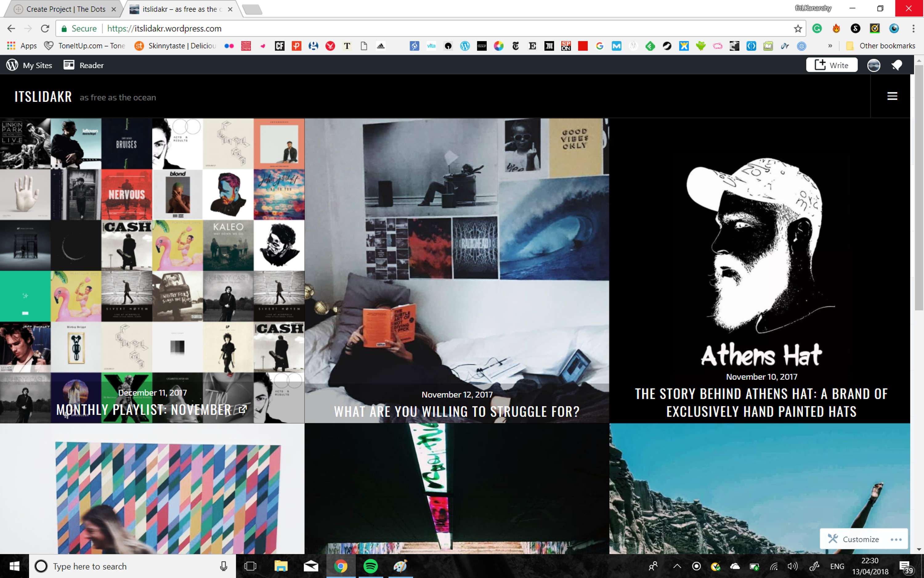Open The Story Behind Athens Hat post
The height and width of the screenshot is (578, 924).
(761, 403)
